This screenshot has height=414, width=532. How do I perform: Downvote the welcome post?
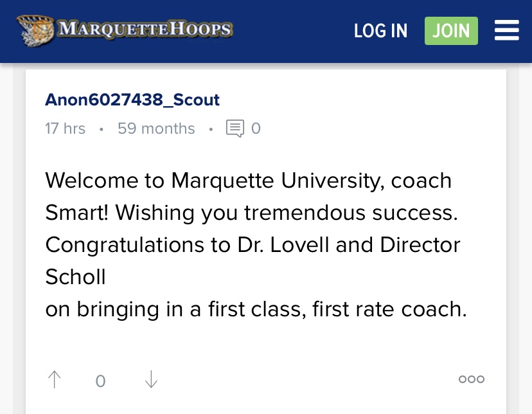tap(151, 380)
